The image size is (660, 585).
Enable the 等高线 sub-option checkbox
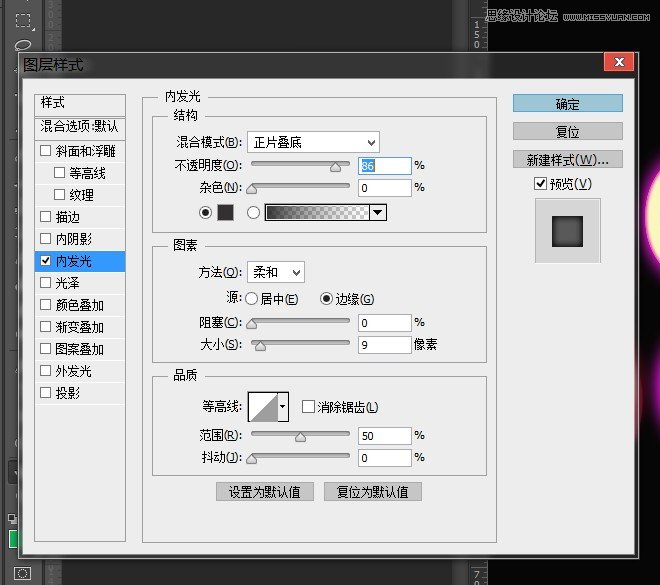59,173
